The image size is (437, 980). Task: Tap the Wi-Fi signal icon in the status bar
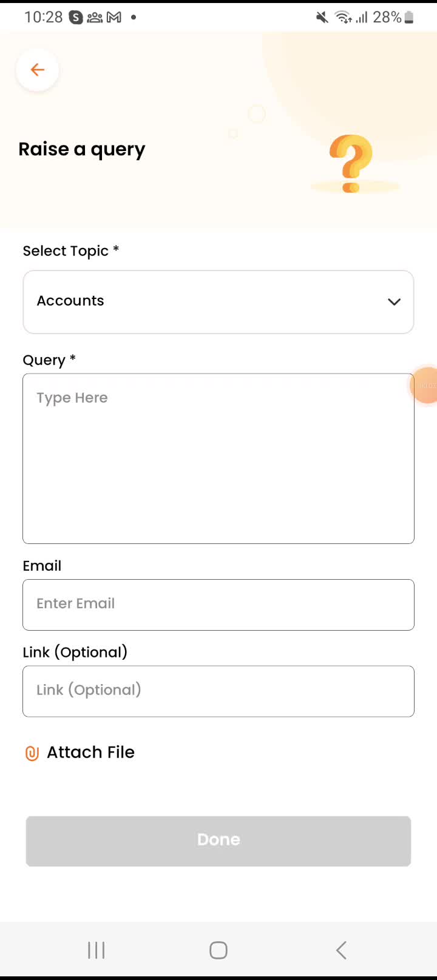[343, 18]
